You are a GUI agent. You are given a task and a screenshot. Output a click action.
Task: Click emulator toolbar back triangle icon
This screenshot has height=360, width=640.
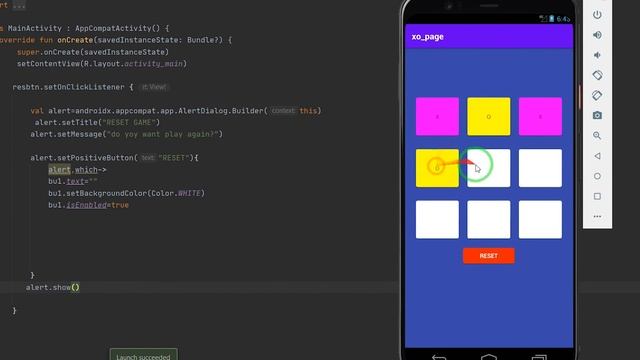597,156
